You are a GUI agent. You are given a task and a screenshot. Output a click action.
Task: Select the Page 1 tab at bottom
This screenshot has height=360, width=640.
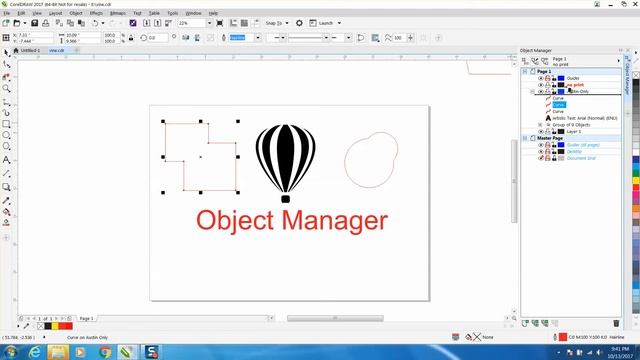click(x=86, y=318)
